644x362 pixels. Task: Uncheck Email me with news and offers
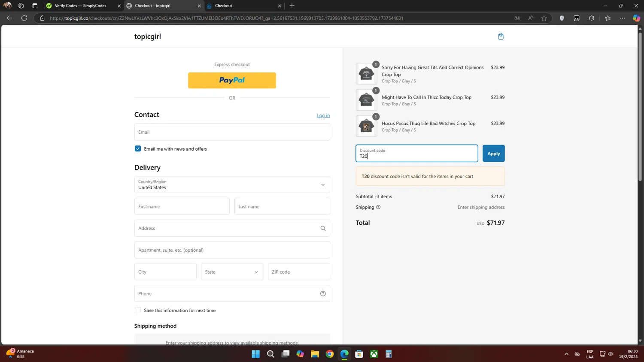(x=138, y=149)
